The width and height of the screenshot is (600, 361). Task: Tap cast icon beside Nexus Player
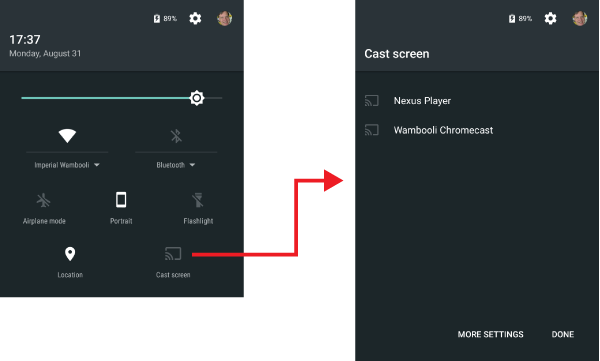click(x=372, y=101)
